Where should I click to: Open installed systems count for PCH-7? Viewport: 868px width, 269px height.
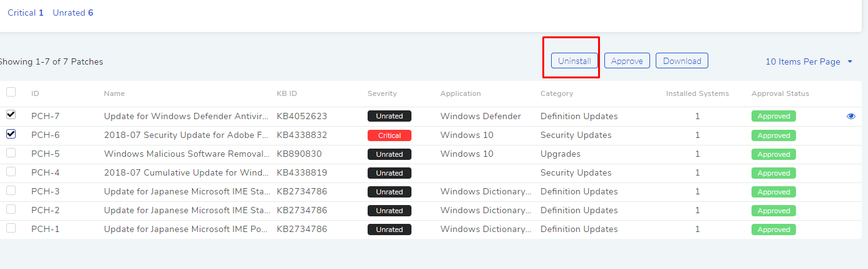click(x=698, y=116)
